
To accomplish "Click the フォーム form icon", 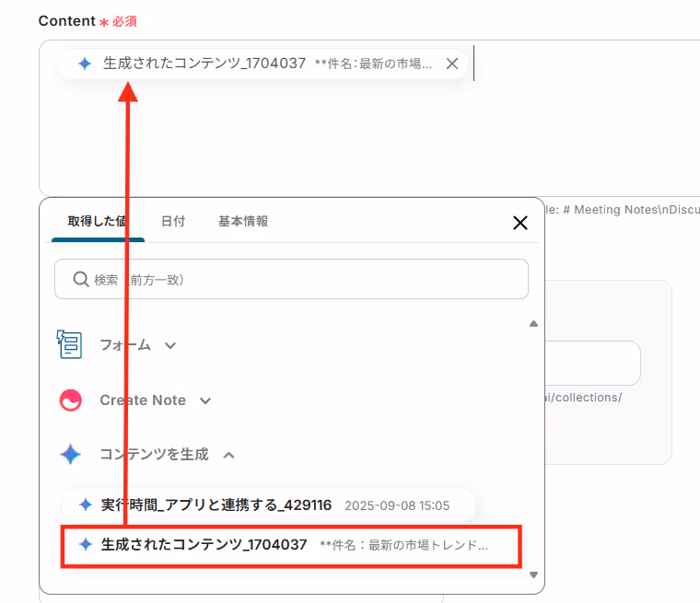I will pyautogui.click(x=70, y=344).
